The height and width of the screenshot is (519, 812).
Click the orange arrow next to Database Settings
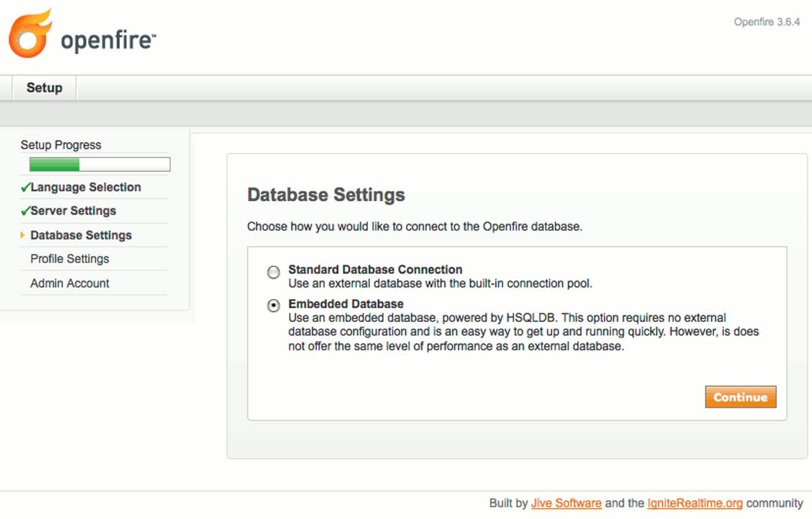point(22,235)
